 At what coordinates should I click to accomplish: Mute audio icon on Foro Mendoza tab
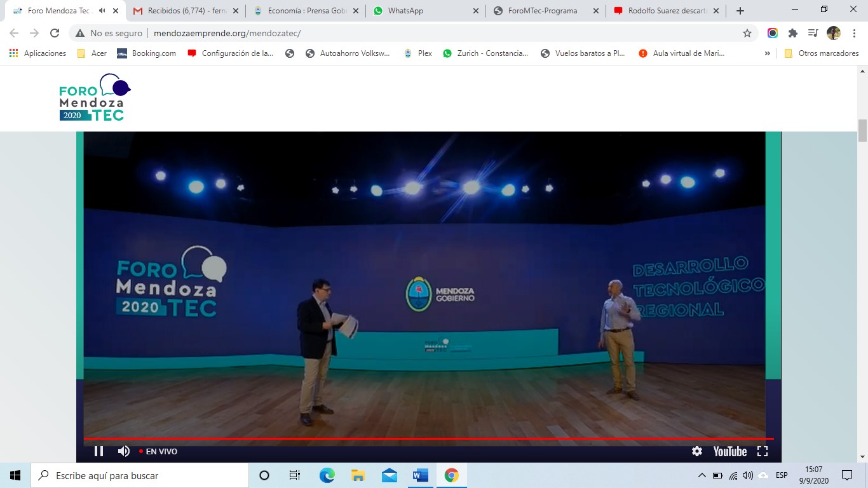coord(102,11)
